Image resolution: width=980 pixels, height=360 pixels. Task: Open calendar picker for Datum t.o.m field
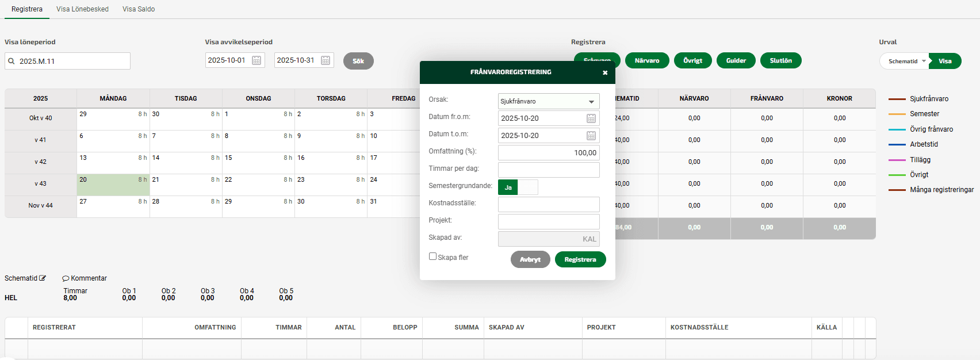click(x=591, y=136)
